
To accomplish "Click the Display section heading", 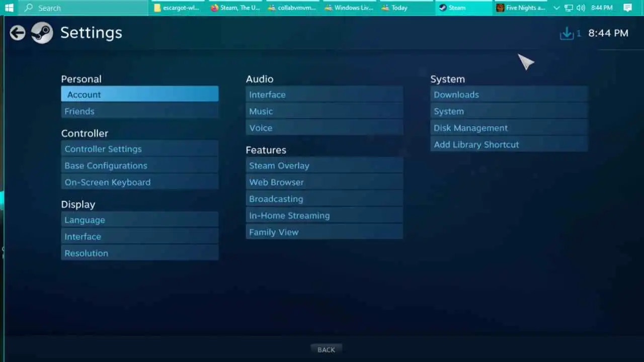I will click(x=78, y=204).
